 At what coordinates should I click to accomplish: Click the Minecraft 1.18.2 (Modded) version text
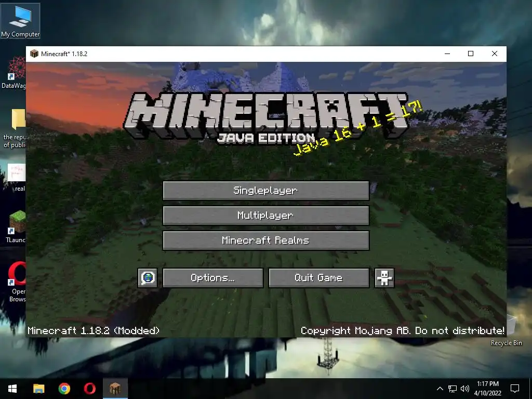pyautogui.click(x=94, y=330)
